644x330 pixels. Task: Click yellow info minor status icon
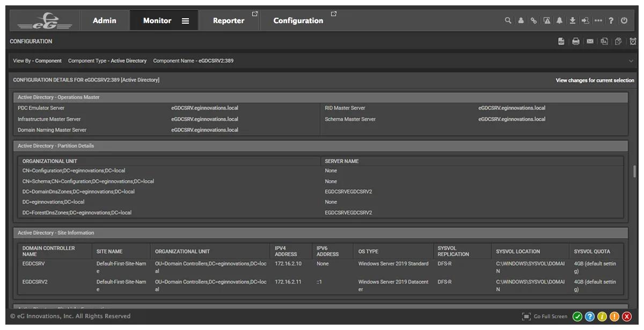tap(602, 317)
